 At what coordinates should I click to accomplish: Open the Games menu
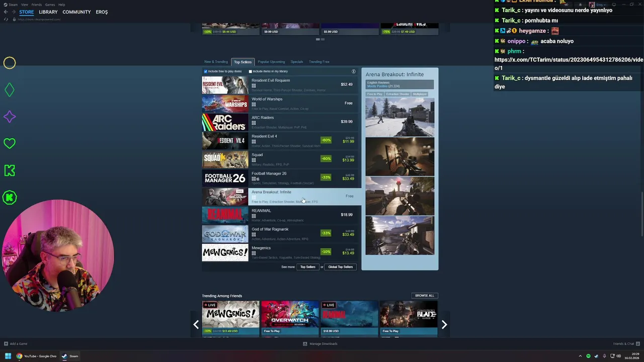[x=50, y=5]
